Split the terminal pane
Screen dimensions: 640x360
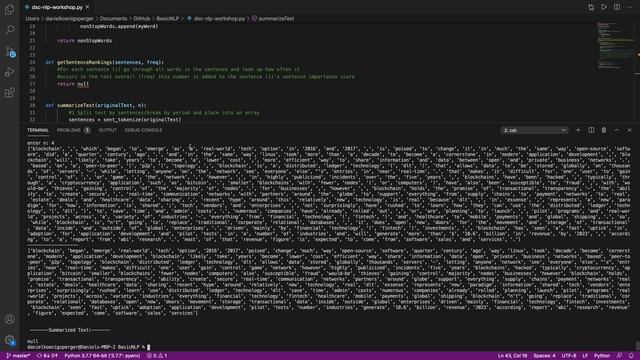[x=591, y=130]
